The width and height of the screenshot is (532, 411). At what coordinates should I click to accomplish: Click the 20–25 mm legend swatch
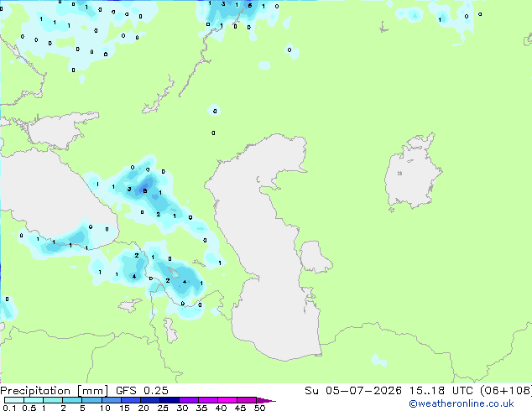pos(149,400)
